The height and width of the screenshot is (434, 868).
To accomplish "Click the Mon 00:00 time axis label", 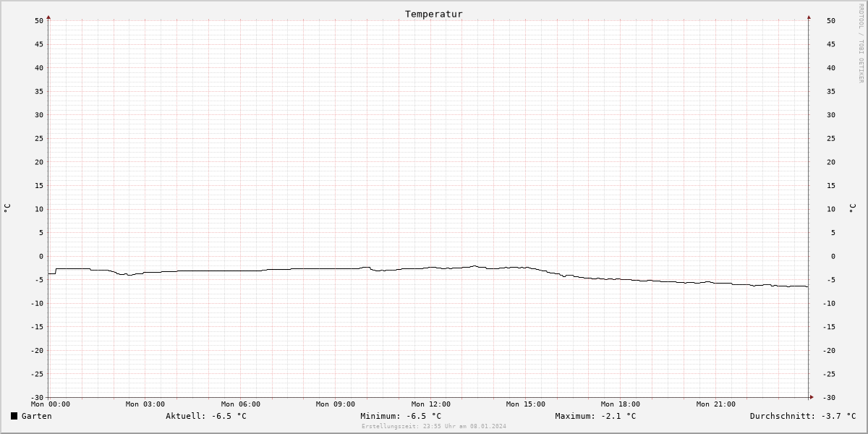I will (x=51, y=404).
